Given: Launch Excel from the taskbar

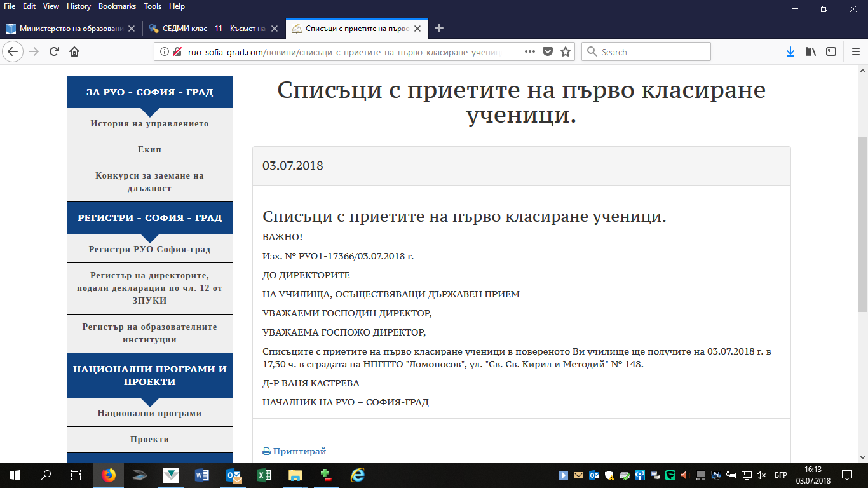Looking at the screenshot, I should click(264, 475).
